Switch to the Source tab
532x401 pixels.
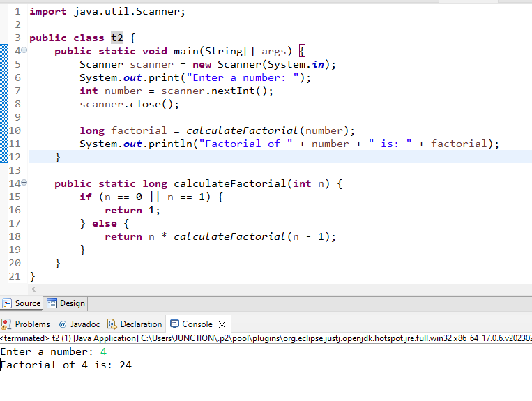22,303
